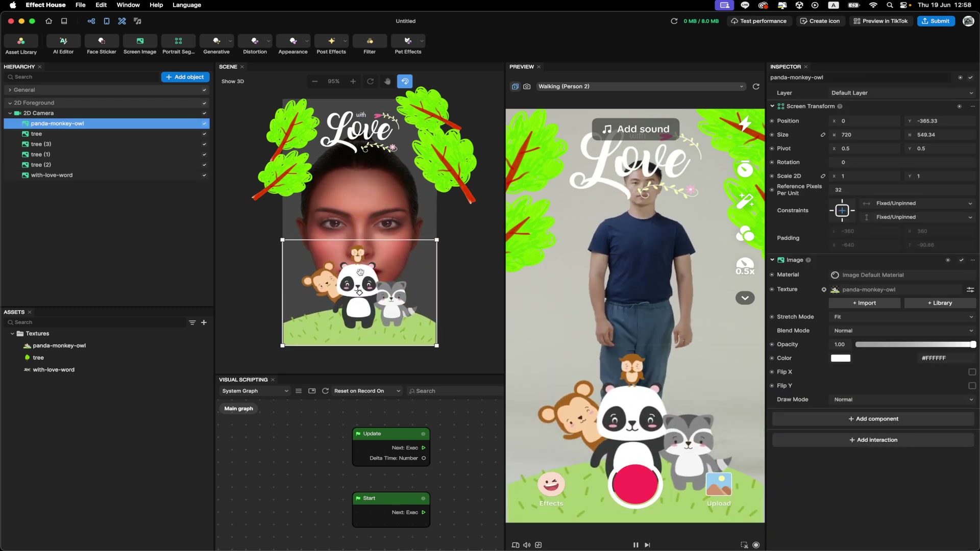Click the white Color swatch

(x=840, y=358)
